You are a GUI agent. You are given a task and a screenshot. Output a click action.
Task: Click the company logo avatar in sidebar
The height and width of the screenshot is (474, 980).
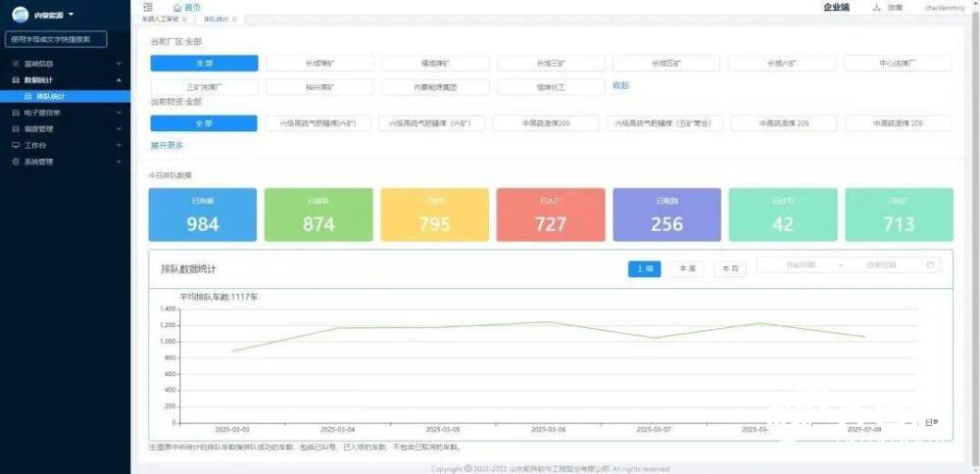[x=21, y=14]
